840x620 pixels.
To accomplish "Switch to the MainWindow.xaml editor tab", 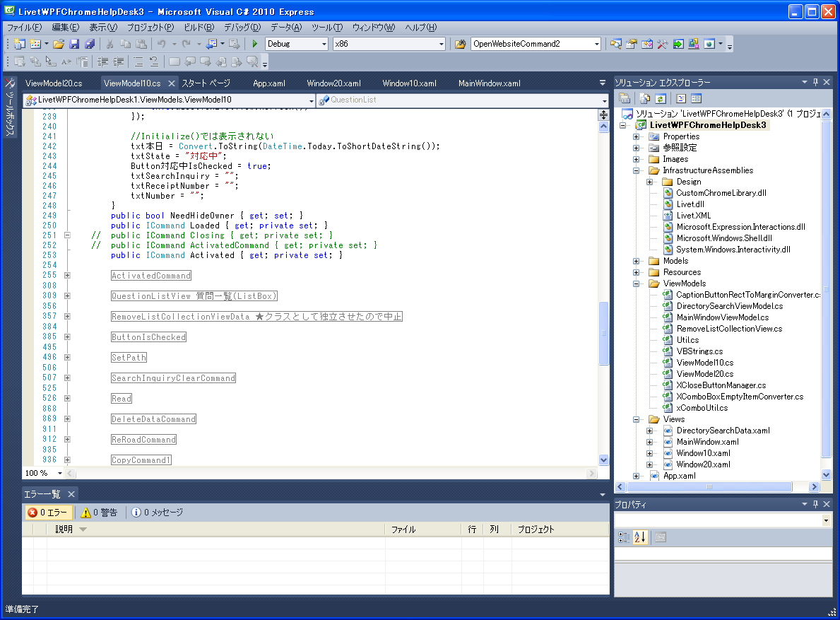I will pos(489,83).
